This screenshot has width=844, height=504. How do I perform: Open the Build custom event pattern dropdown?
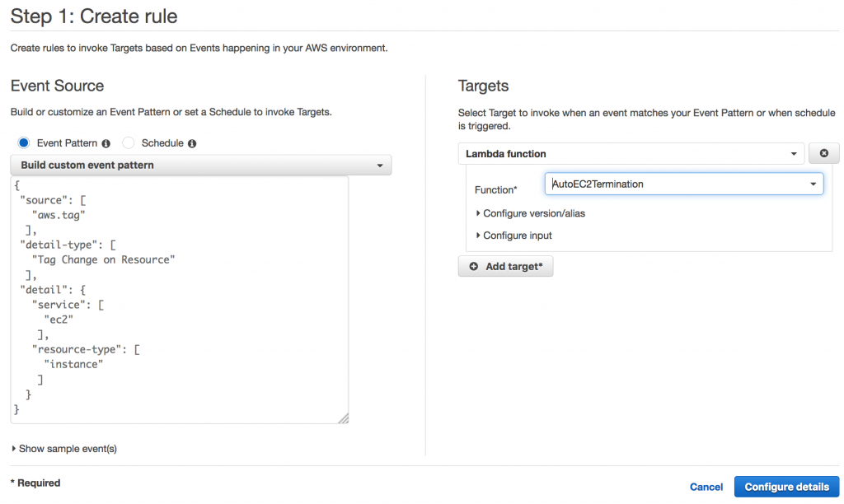click(201, 166)
